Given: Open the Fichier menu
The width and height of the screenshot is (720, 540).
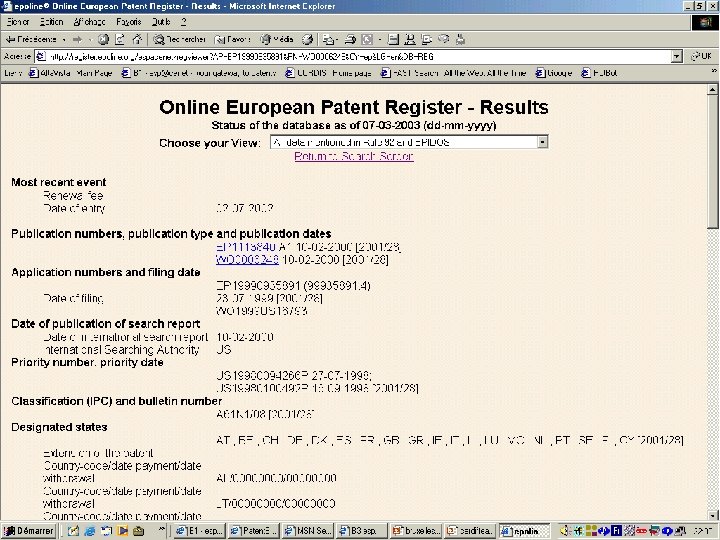Looking at the screenshot, I should [18, 22].
